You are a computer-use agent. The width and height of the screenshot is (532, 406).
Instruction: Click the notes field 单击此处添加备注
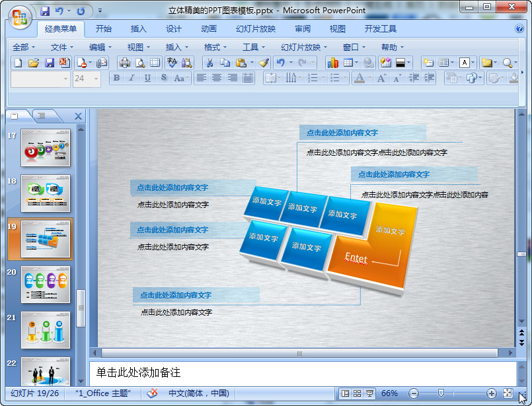303,373
